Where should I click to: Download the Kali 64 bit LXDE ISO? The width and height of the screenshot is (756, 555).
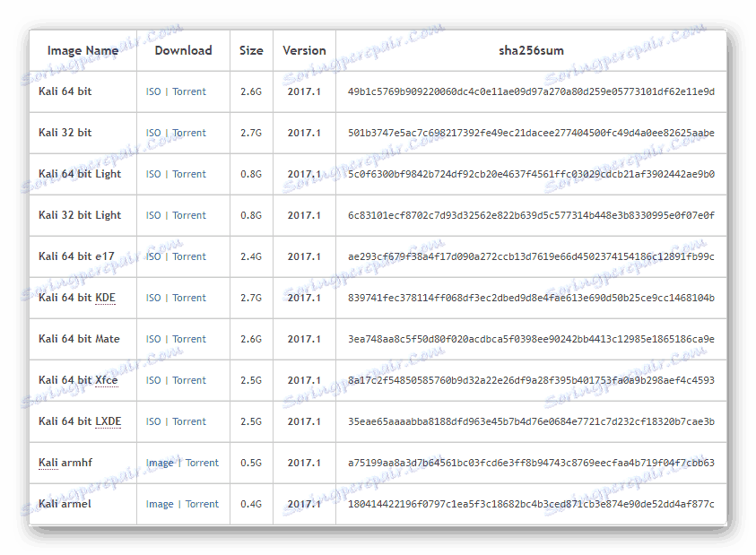click(153, 421)
